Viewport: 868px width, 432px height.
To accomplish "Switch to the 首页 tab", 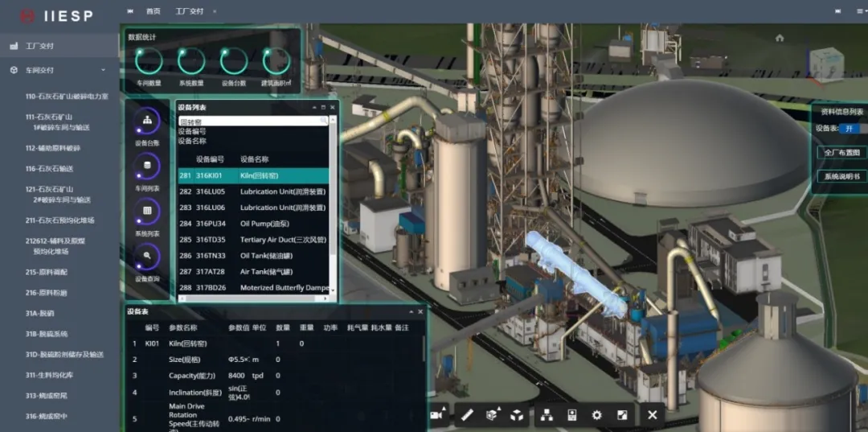I will [x=153, y=11].
